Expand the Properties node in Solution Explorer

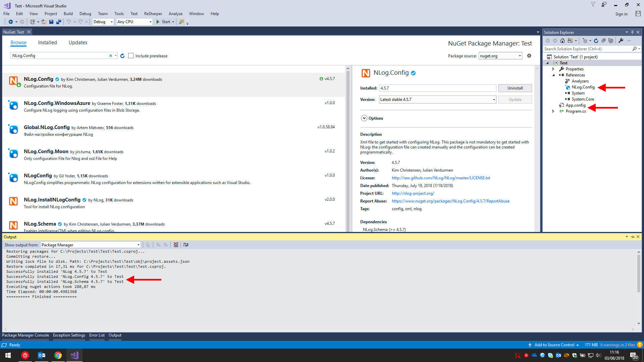553,69
